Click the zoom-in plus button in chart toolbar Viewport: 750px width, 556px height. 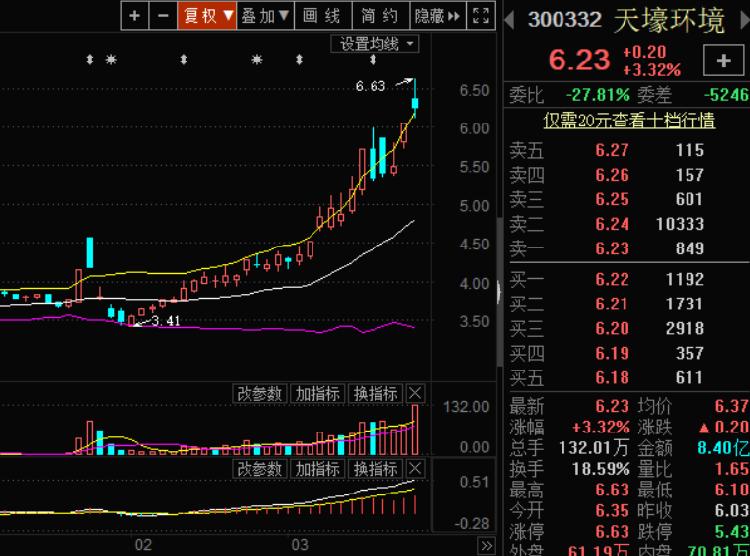(135, 15)
